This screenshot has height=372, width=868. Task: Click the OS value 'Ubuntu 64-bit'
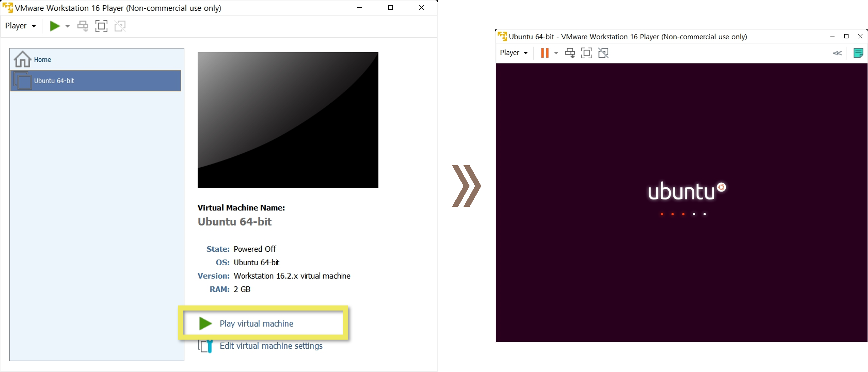tap(256, 263)
